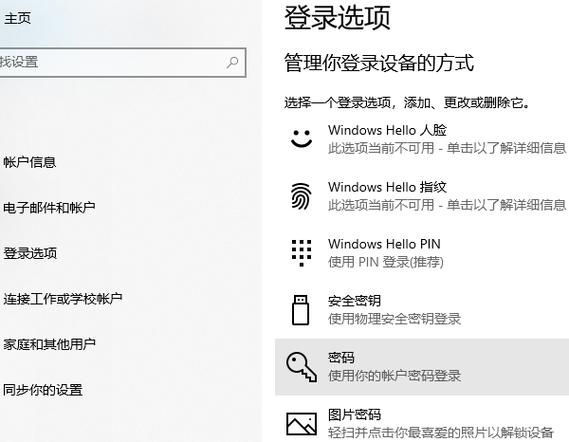Expand the 密码 sign-in option
This screenshot has height=442, width=569.
point(422,367)
